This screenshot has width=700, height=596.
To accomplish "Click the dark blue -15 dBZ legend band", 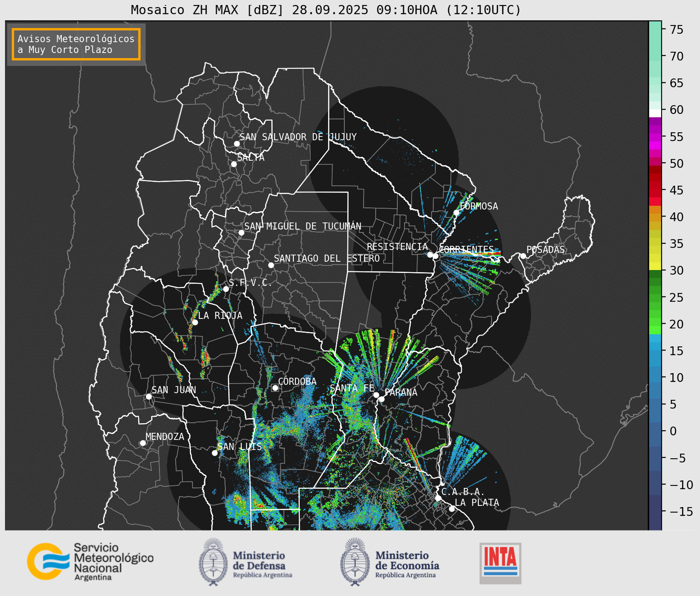I will 655,512.
